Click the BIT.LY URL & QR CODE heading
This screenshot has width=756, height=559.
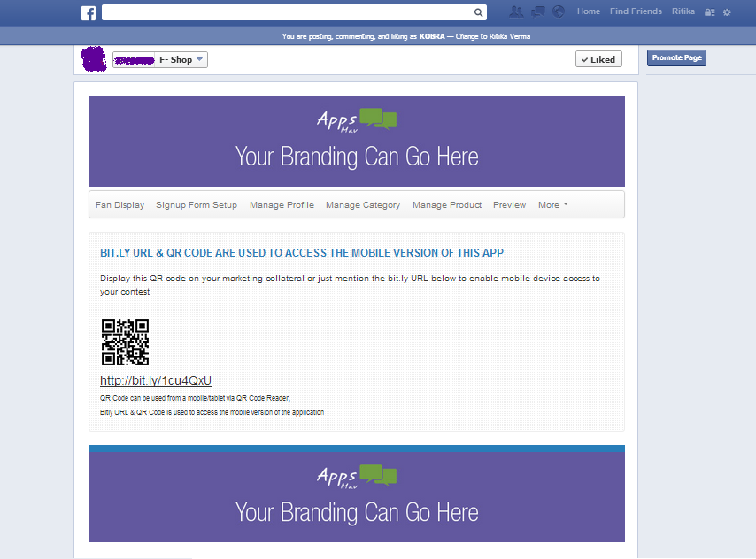click(302, 252)
